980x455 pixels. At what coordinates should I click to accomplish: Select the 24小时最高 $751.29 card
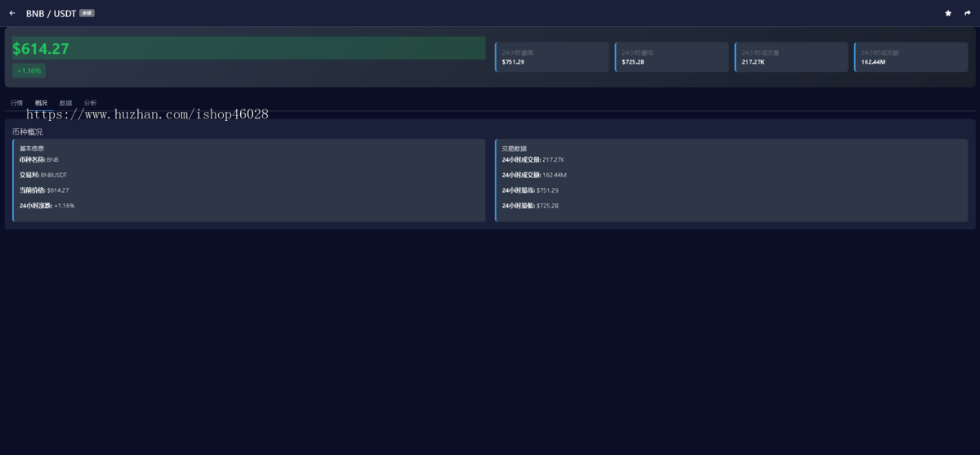coord(552,57)
